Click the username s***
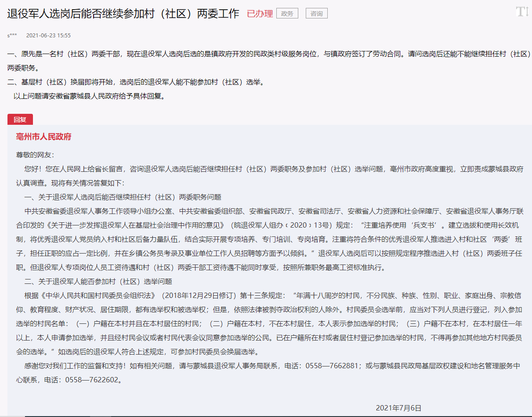Viewport: 532px width, 417px height. pyautogui.click(x=12, y=36)
